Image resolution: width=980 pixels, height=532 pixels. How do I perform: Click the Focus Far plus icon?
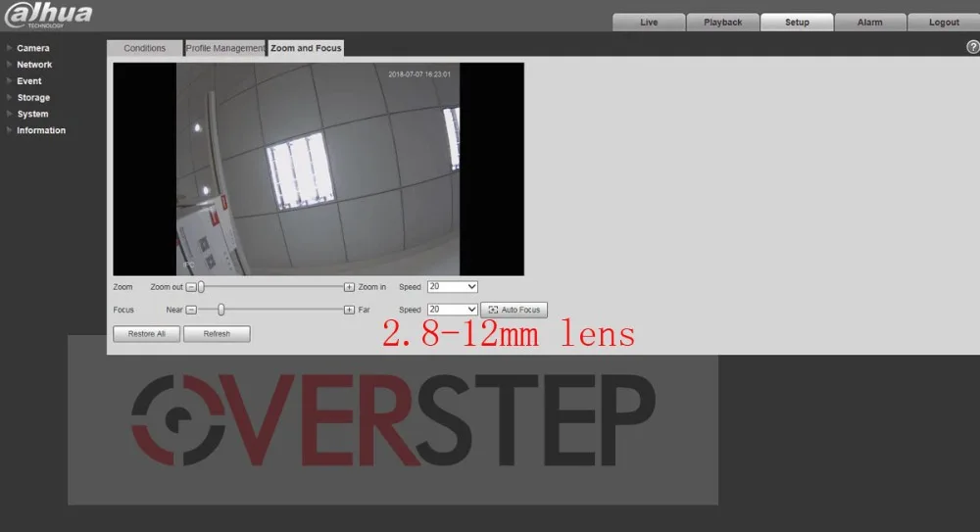pyautogui.click(x=349, y=310)
